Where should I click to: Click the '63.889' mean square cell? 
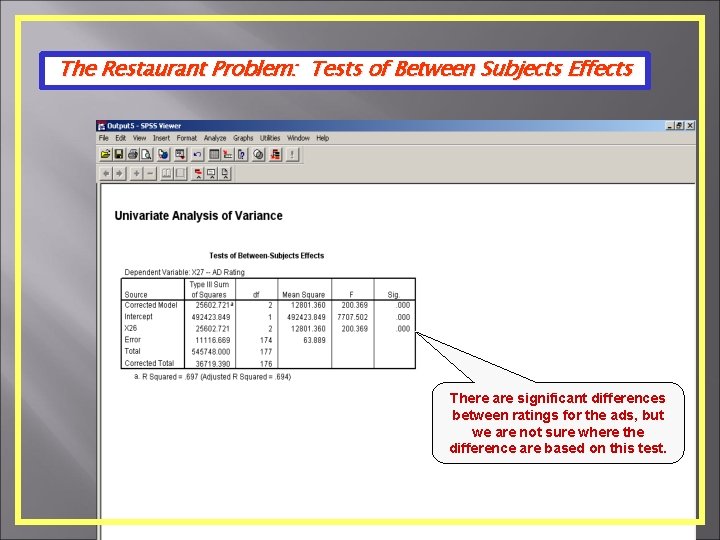pyautogui.click(x=315, y=341)
